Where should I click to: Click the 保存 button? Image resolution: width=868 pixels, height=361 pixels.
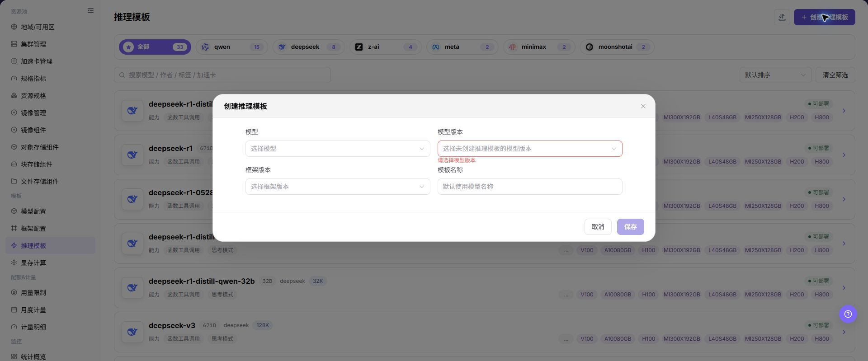[631, 227]
